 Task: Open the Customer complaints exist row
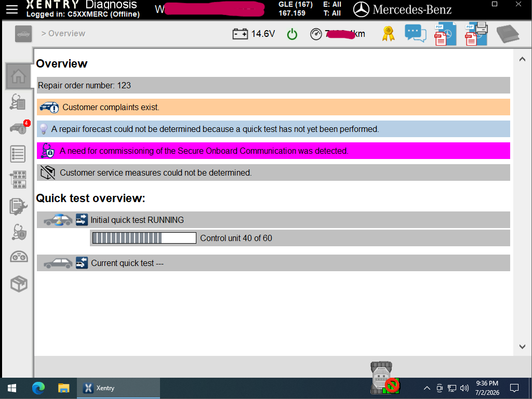pyautogui.click(x=273, y=107)
